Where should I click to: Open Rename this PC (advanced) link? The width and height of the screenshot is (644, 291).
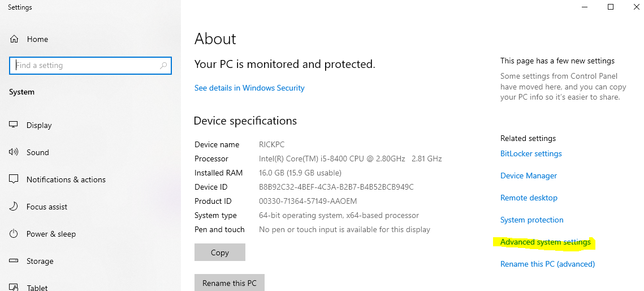547,264
